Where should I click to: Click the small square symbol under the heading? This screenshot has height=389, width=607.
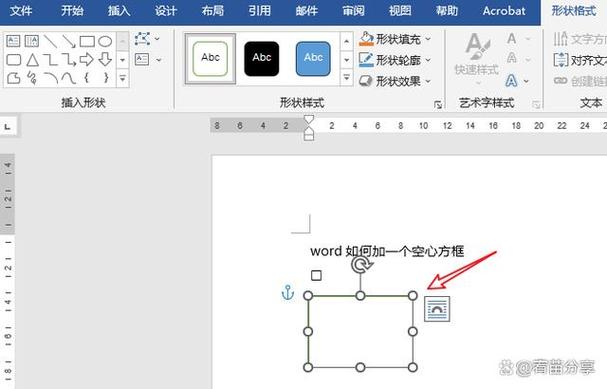[x=316, y=276]
